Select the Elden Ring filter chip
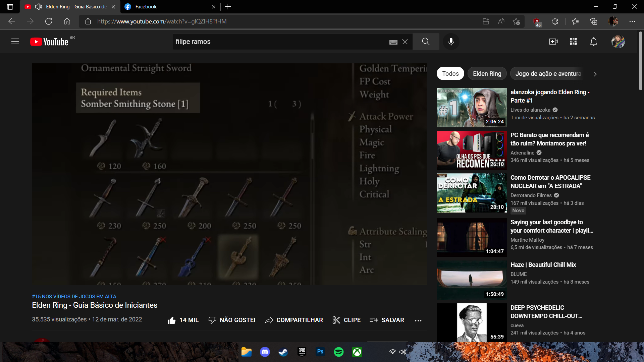The image size is (644, 362). [487, 74]
